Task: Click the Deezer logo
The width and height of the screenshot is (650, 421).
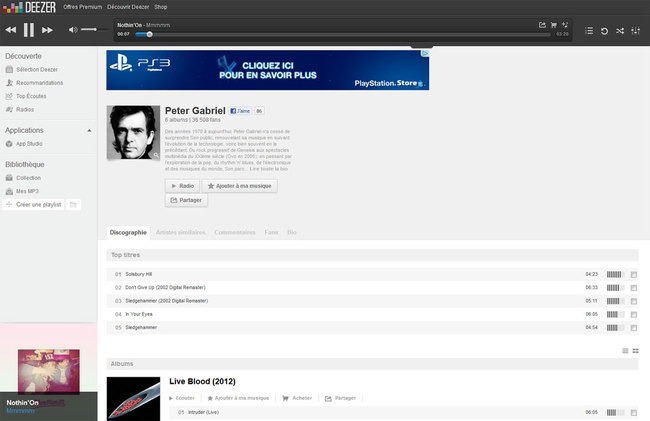Action: pos(29,7)
